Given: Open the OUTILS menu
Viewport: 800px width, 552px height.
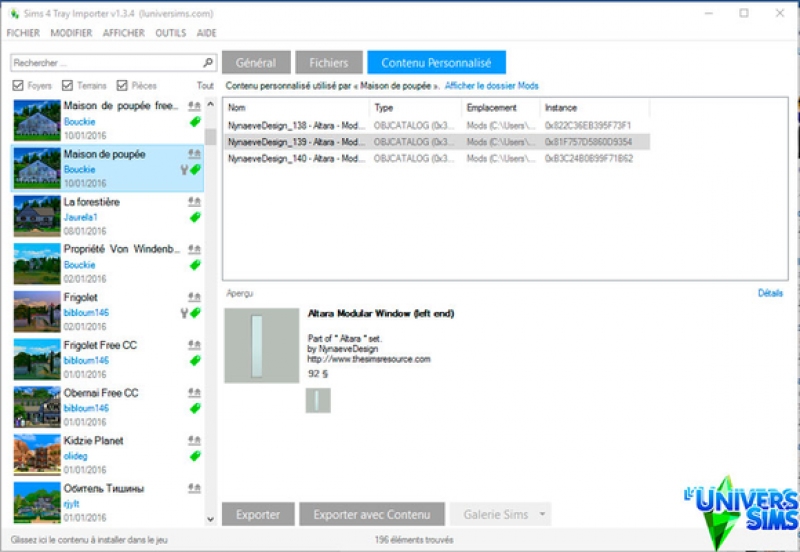Looking at the screenshot, I should point(171,33).
